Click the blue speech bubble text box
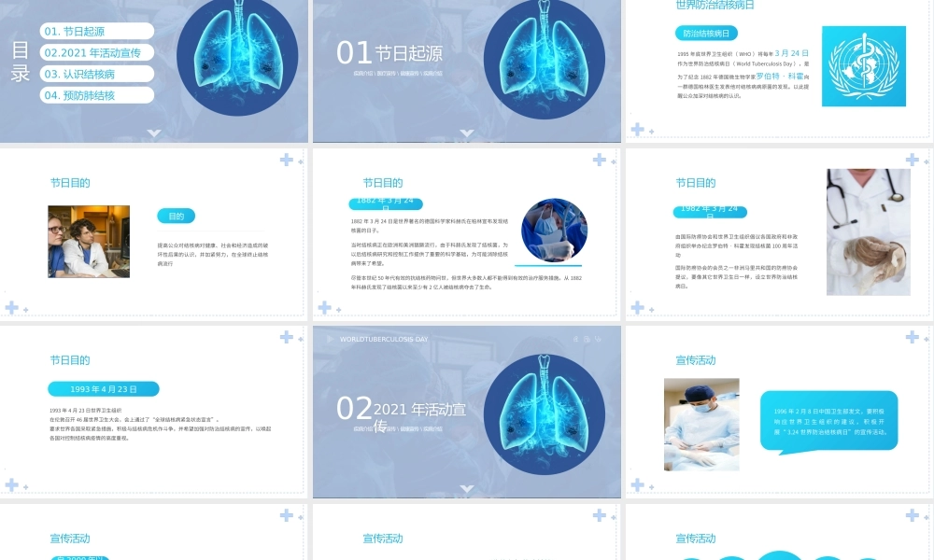Viewport: 934px width, 560px height. coord(828,420)
